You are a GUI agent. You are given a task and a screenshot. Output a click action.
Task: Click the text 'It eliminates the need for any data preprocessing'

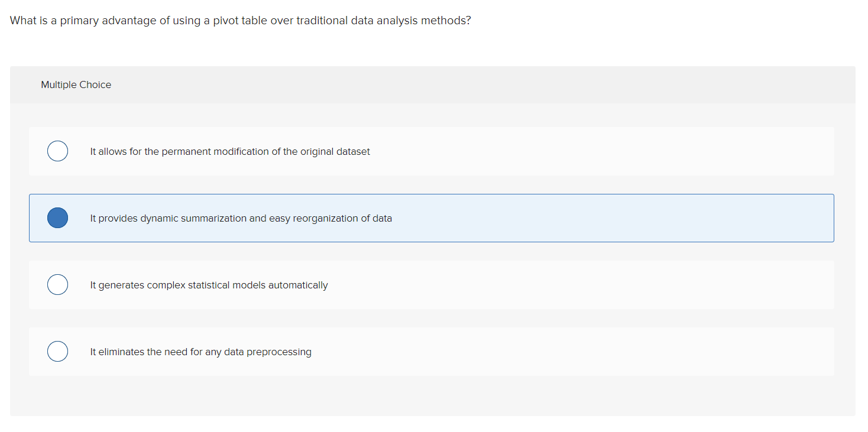pyautogui.click(x=200, y=352)
